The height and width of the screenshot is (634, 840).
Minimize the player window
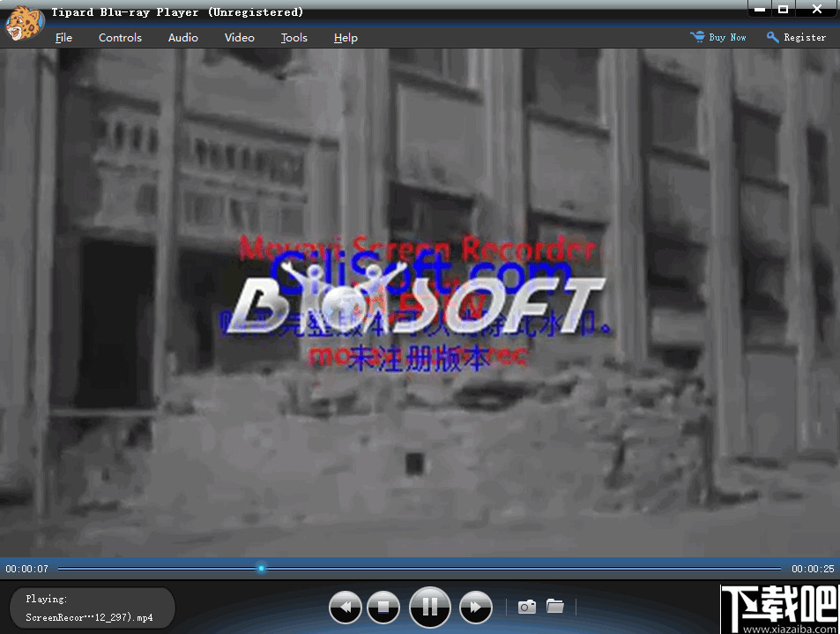(760, 9)
